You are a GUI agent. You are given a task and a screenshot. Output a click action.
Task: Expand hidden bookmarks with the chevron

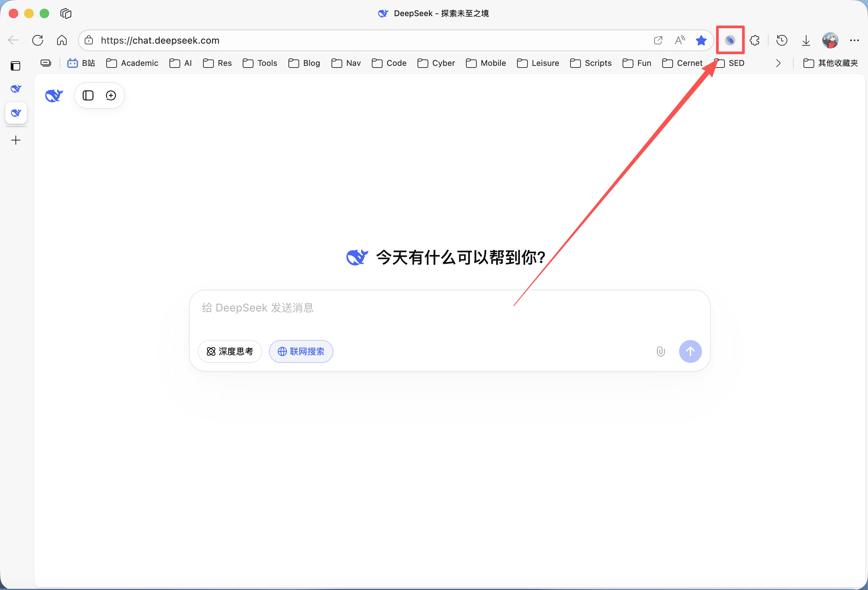point(778,63)
